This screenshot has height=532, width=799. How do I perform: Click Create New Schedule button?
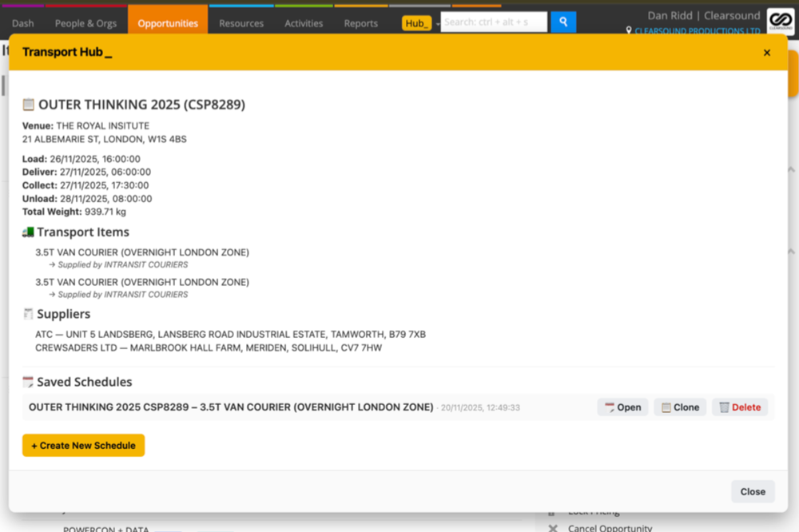pyautogui.click(x=84, y=446)
